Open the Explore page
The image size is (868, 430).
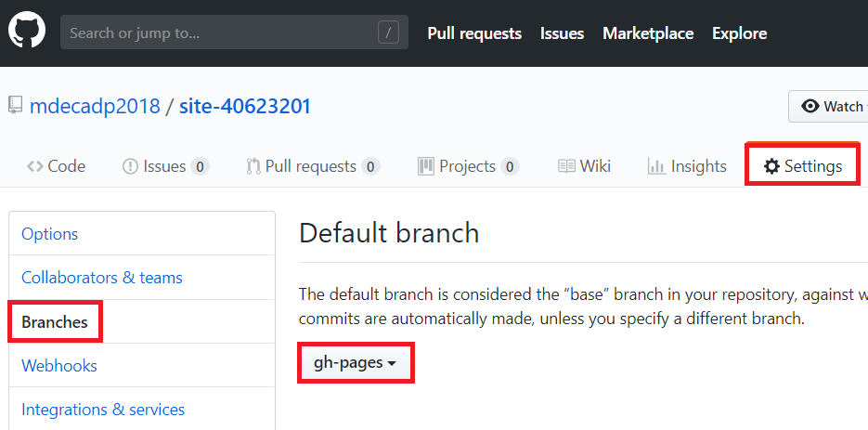click(739, 33)
